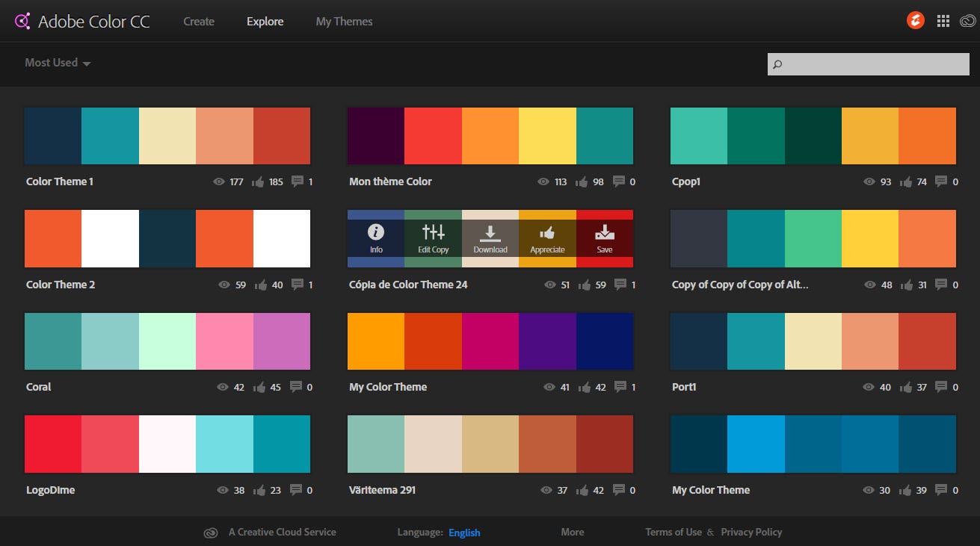Select the teal swatch in Color Theme 1
Image resolution: width=980 pixels, height=546 pixels.
coord(110,134)
